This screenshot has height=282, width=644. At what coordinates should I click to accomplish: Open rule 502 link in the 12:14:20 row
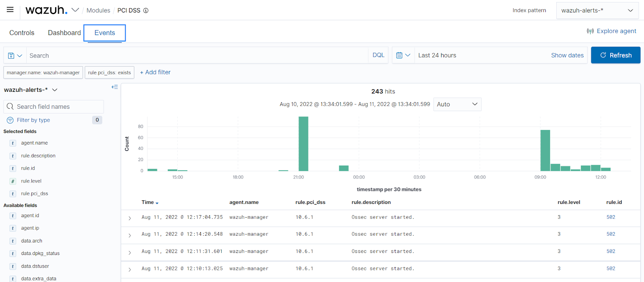(x=611, y=234)
